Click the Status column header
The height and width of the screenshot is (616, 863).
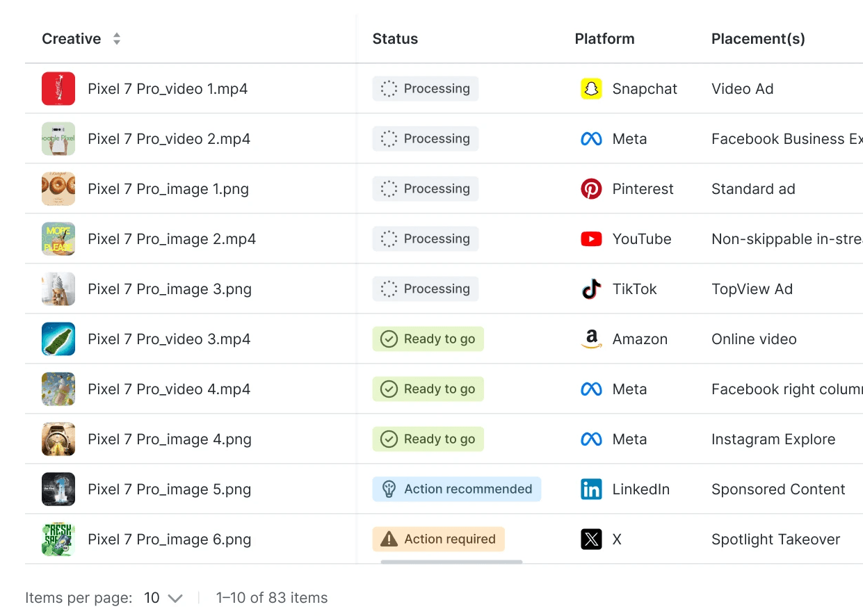395,39
